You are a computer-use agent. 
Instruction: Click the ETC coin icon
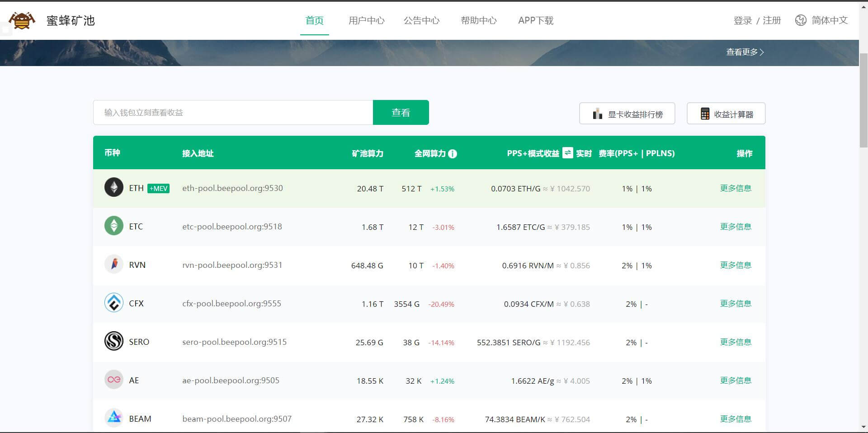(114, 226)
